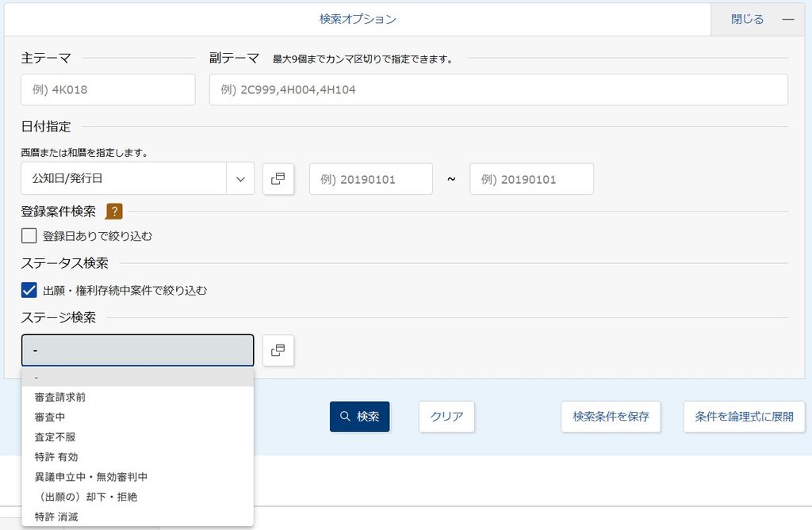This screenshot has width=812, height=530.
Task: Select the blank '-' stage option
Action: click(138, 377)
